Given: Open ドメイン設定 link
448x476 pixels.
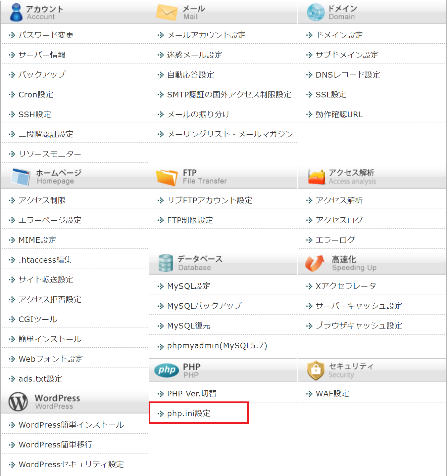Looking at the screenshot, I should (339, 35).
